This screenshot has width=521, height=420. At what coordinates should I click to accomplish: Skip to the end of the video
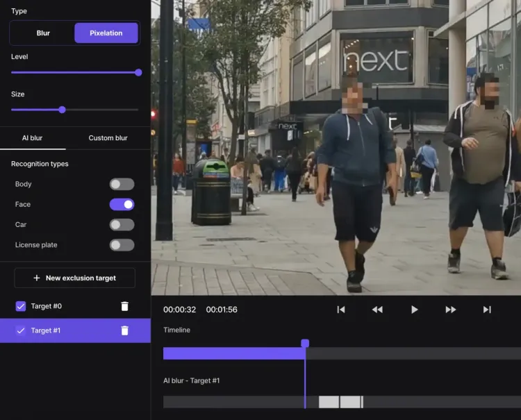click(487, 310)
